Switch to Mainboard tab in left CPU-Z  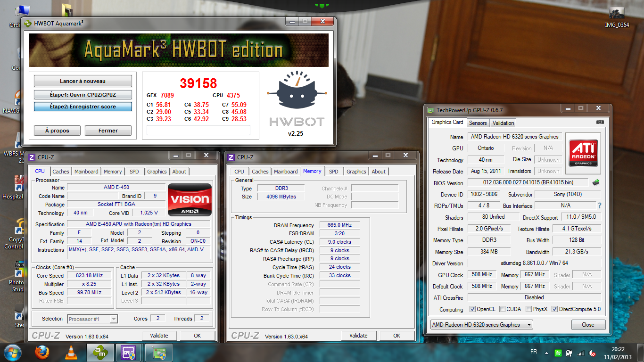(86, 172)
